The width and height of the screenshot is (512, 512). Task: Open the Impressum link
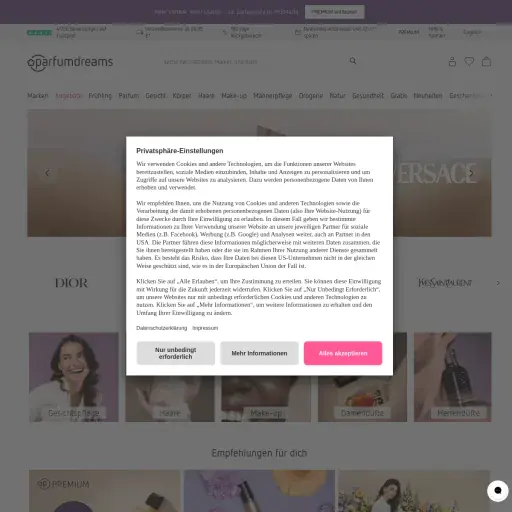click(x=205, y=328)
